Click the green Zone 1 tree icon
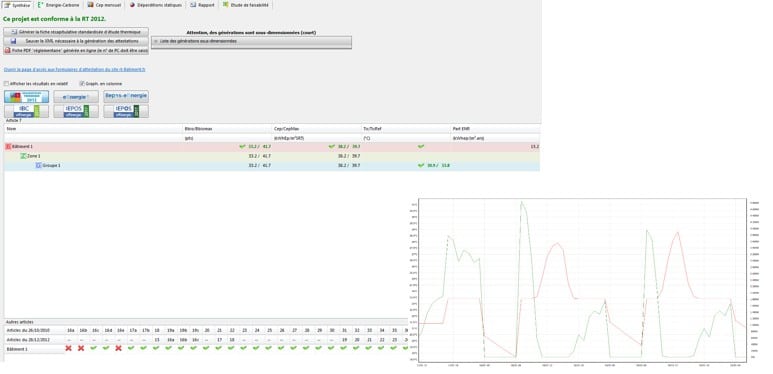This screenshot has width=773, height=374. pyautogui.click(x=23, y=156)
